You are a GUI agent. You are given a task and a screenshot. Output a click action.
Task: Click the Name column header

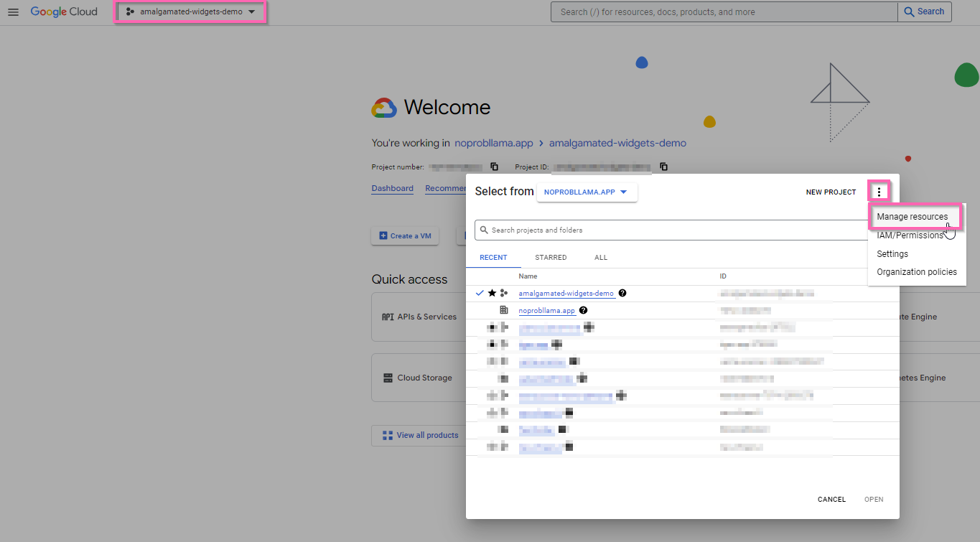(x=528, y=276)
